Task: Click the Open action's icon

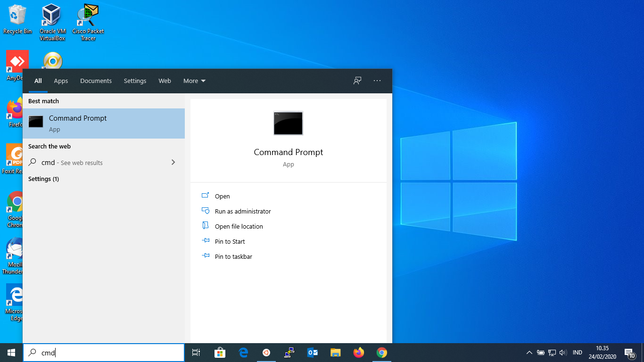Action: click(205, 196)
